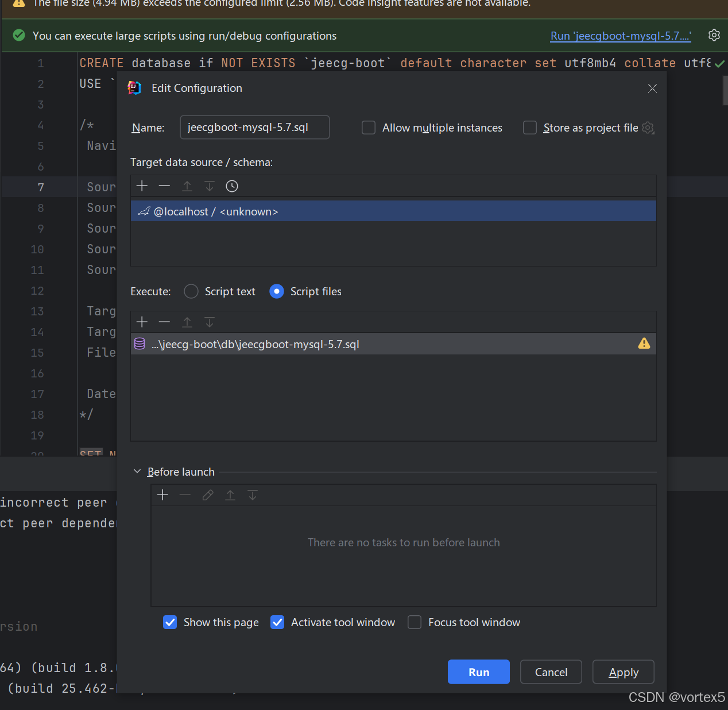Click the IntelliJ logo in dialog title
This screenshot has width=728, height=710.
[x=134, y=88]
